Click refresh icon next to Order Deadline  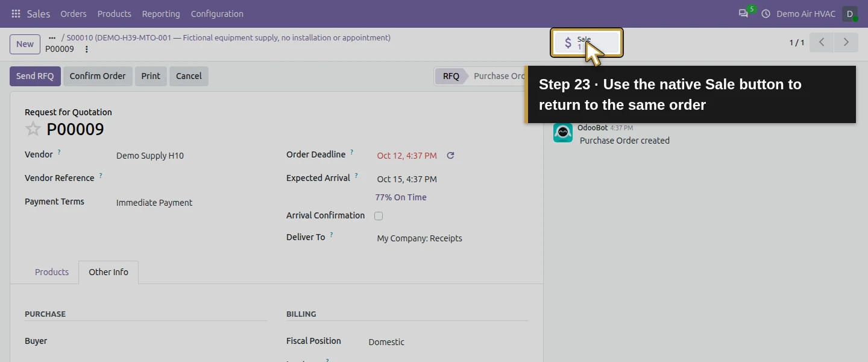[450, 156]
